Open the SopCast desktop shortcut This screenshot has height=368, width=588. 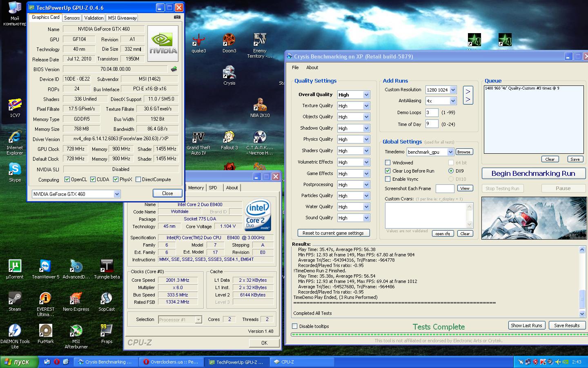coord(107,302)
